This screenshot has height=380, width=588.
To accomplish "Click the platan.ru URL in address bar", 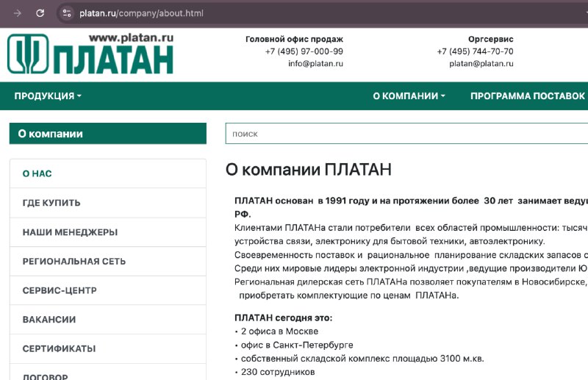I will (141, 13).
